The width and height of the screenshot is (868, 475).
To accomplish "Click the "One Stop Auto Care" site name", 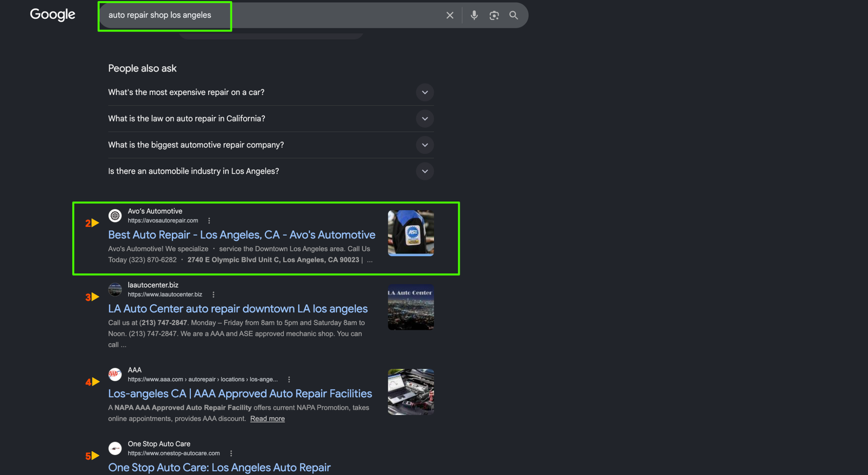I will (x=159, y=444).
